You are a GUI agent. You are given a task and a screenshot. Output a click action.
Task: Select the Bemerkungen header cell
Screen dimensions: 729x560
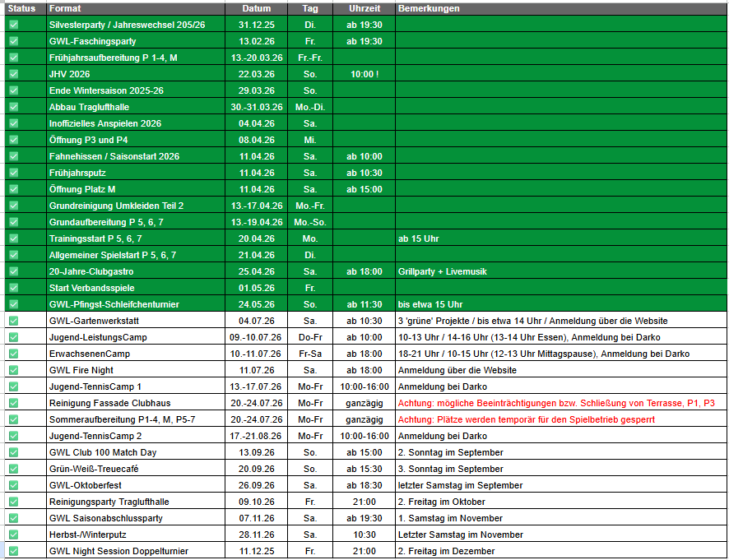pyautogui.click(x=561, y=8)
